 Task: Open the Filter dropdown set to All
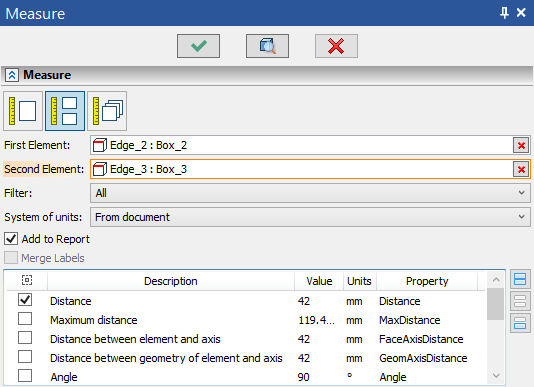(x=310, y=193)
